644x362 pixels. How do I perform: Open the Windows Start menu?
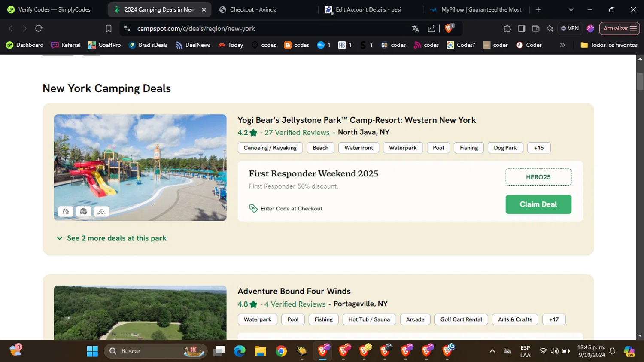coord(92,351)
